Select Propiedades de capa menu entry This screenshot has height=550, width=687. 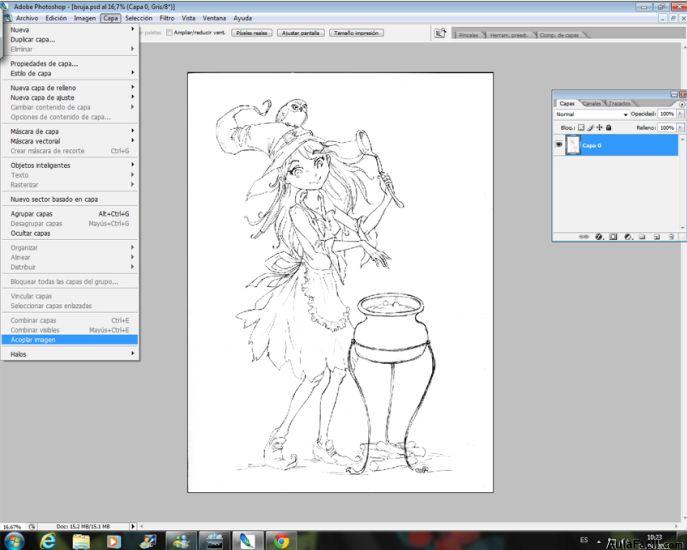[x=70, y=64]
